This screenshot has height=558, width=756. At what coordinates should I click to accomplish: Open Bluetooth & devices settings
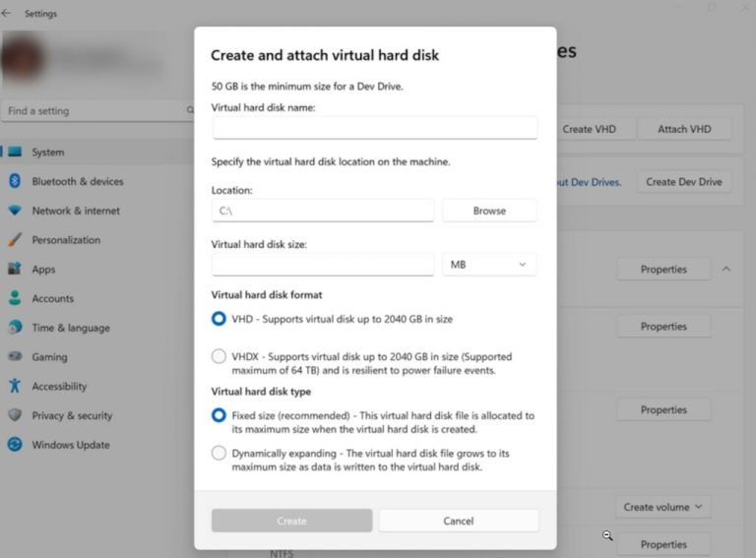point(96,181)
